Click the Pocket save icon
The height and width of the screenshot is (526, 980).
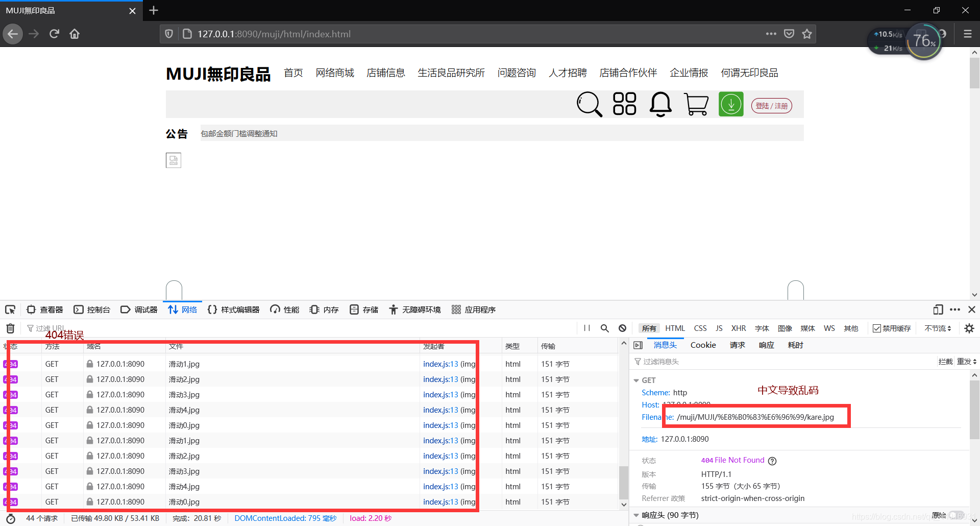click(789, 34)
